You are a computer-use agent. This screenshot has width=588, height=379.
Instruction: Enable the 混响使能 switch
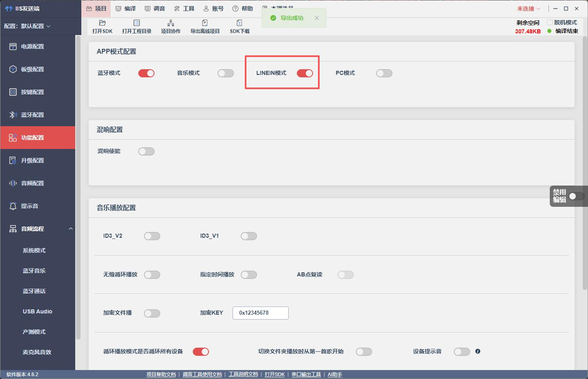click(x=146, y=151)
